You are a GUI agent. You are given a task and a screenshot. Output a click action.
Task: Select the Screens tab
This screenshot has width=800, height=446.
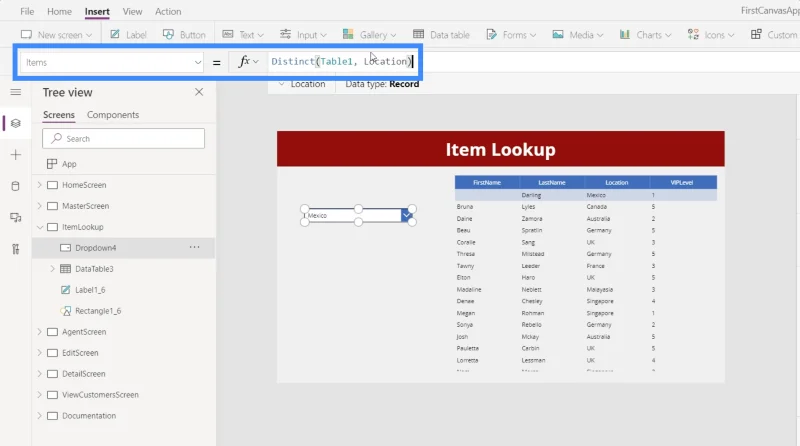(59, 115)
